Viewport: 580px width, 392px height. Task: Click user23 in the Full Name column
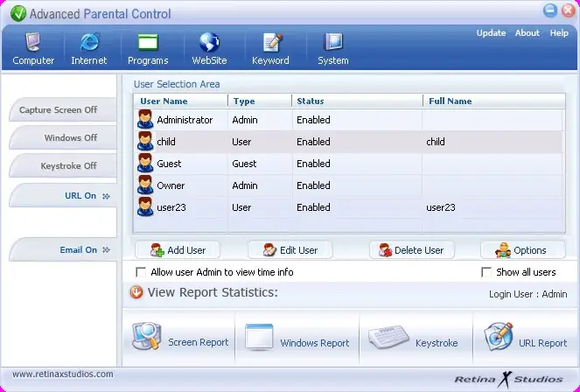441,207
